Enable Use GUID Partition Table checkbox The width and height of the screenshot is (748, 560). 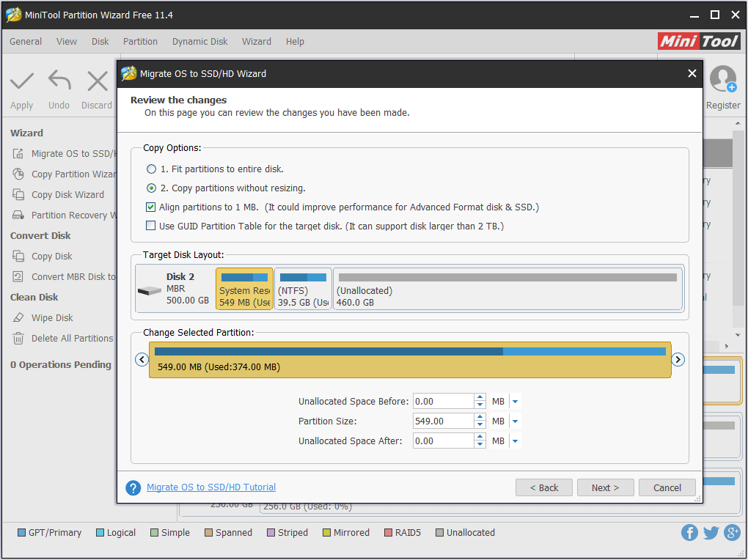pyautogui.click(x=152, y=226)
